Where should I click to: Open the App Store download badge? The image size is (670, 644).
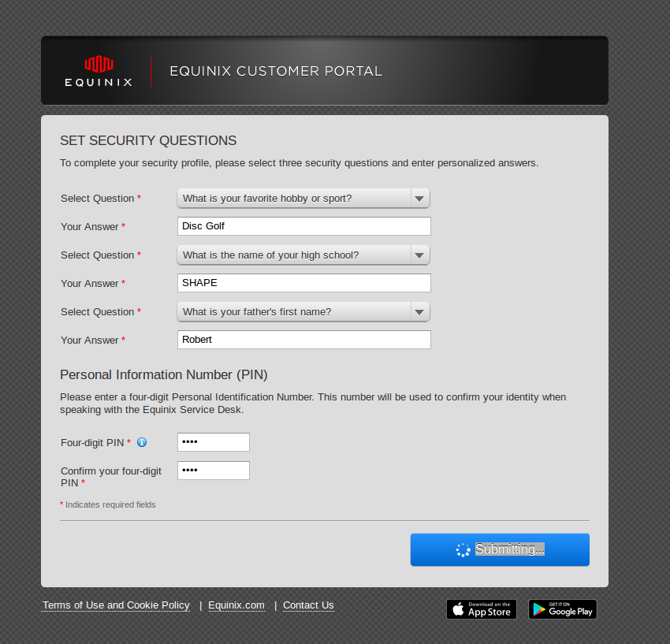tap(481, 609)
